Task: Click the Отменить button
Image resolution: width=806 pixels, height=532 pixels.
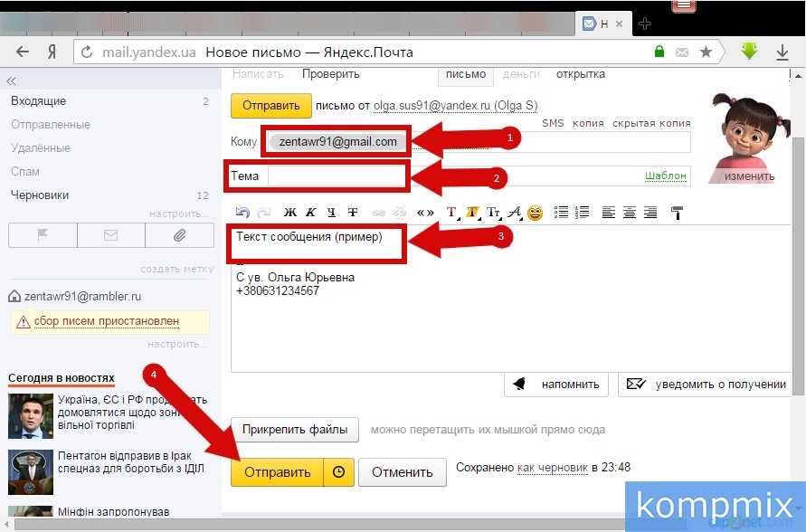Action: coord(402,472)
